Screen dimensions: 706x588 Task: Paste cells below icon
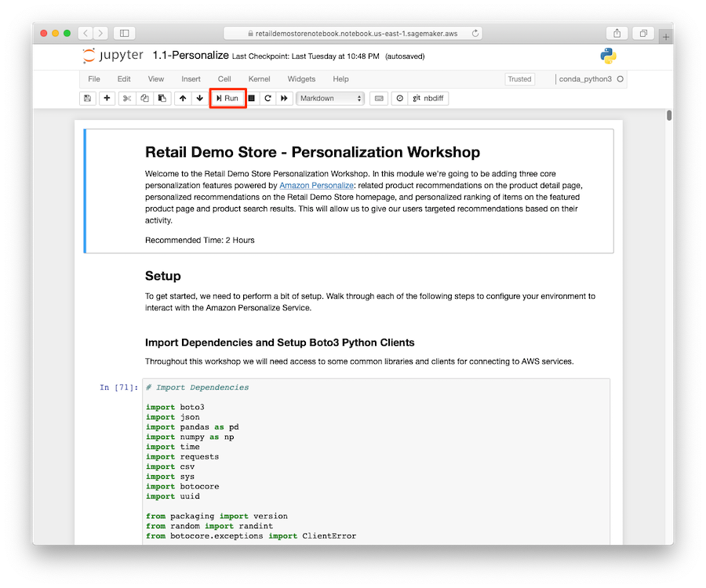(162, 98)
